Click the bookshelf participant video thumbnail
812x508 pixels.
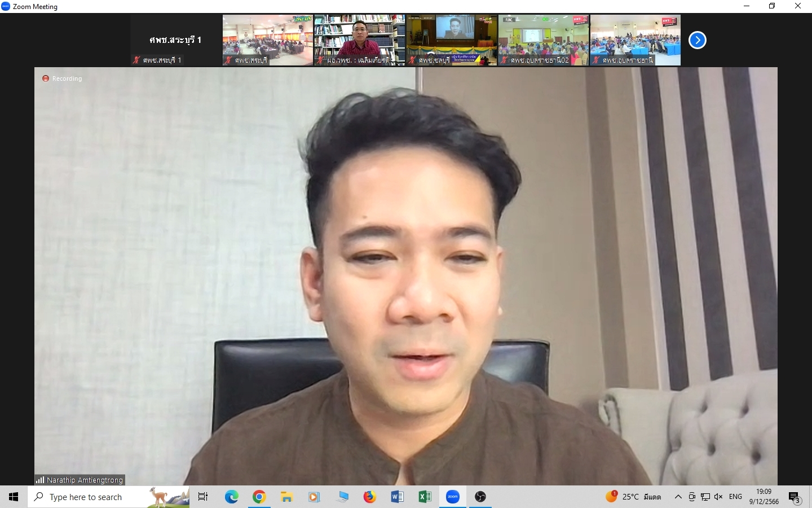359,40
